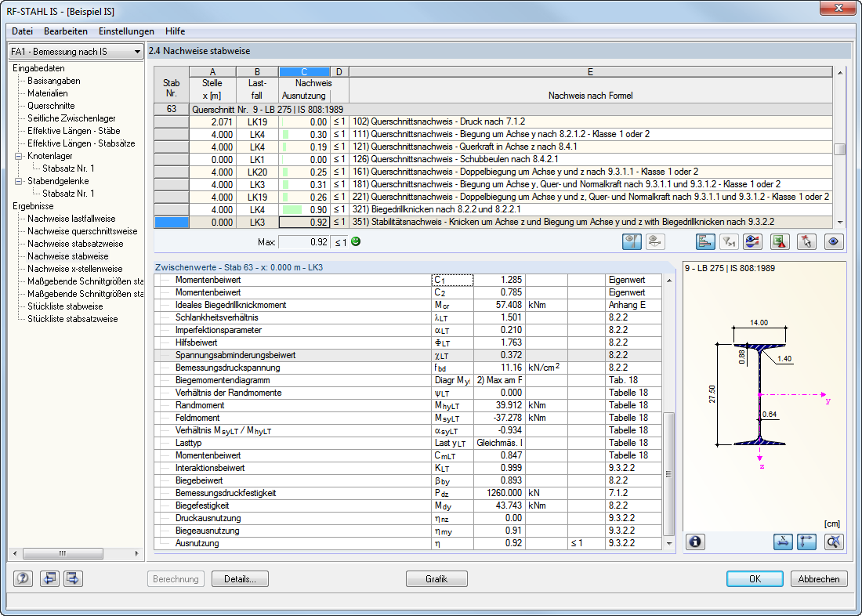Click the Max value field 0.92

[x=304, y=242]
